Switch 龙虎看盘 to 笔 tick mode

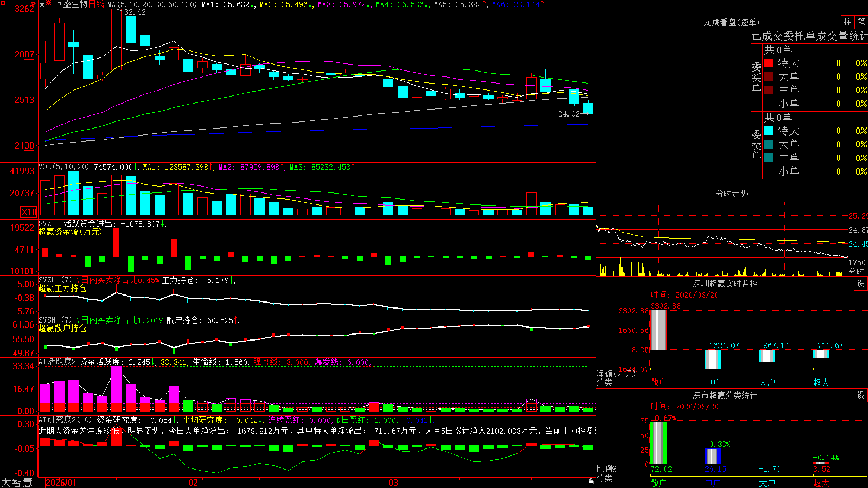coord(861,22)
